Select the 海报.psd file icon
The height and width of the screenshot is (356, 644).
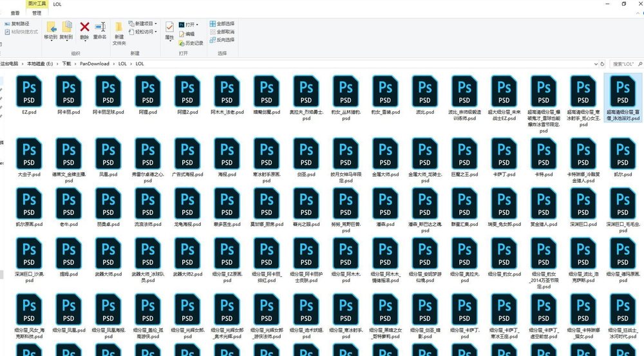pyautogui.click(x=227, y=154)
